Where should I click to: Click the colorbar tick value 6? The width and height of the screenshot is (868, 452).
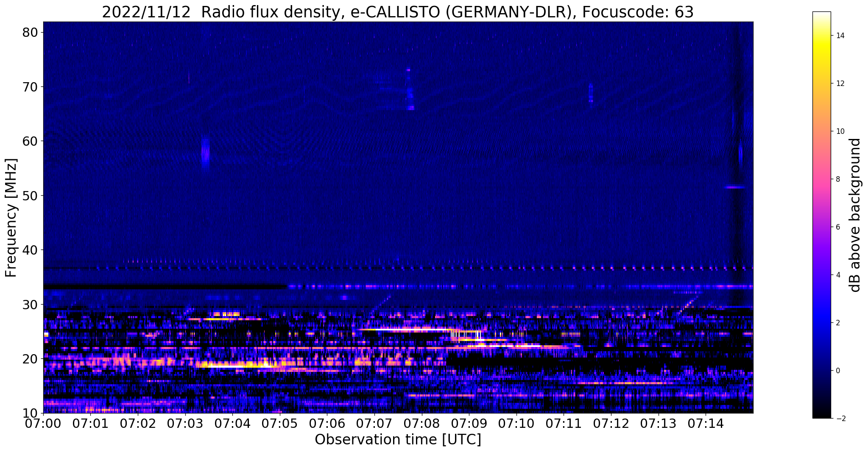click(837, 227)
